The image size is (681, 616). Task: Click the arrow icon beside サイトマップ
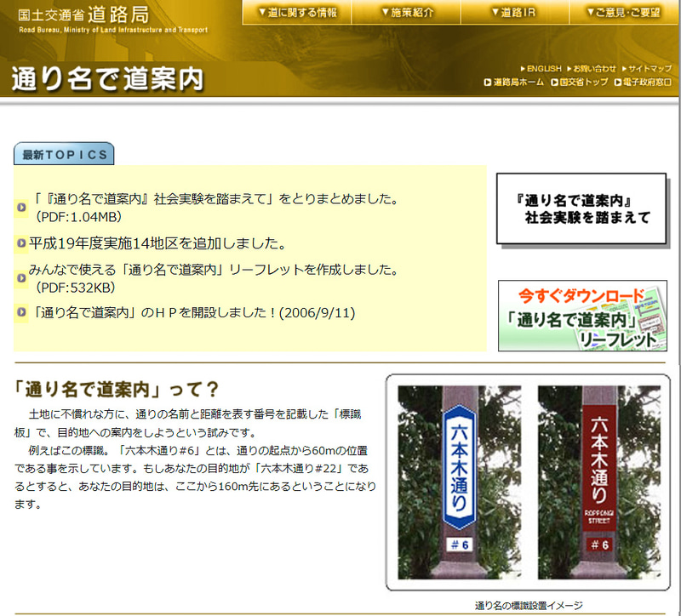[623, 69]
